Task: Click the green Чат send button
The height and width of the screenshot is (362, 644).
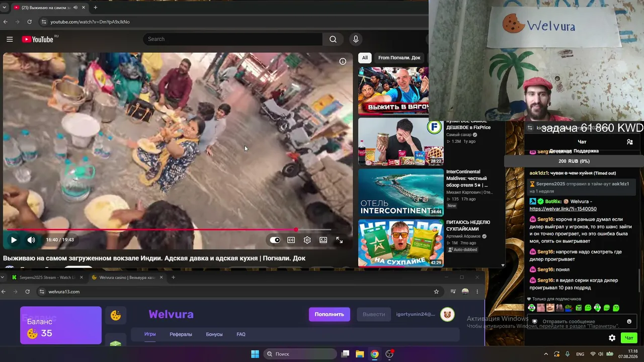Action: [x=629, y=338]
